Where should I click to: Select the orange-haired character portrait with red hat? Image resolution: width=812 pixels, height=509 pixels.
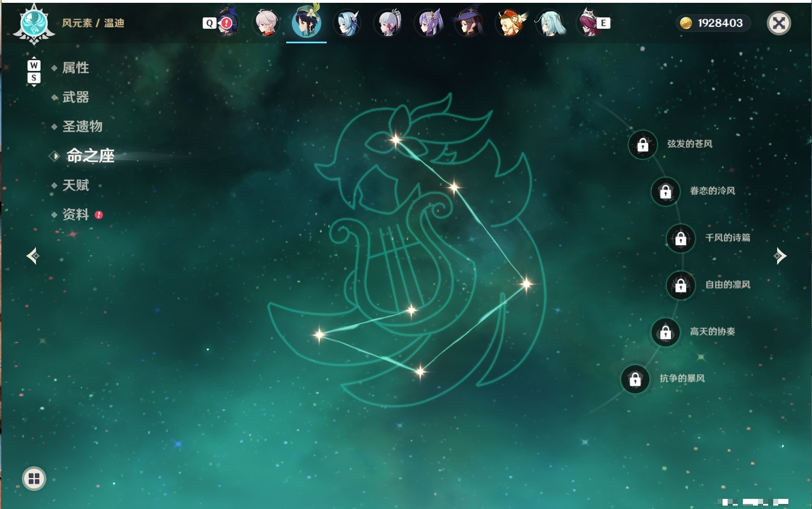coord(511,23)
